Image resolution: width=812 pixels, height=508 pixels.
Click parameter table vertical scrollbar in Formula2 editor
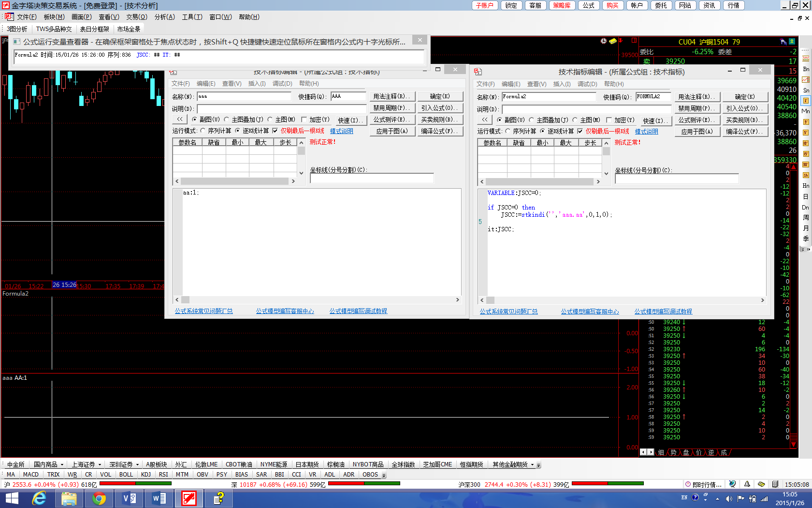(x=606, y=158)
